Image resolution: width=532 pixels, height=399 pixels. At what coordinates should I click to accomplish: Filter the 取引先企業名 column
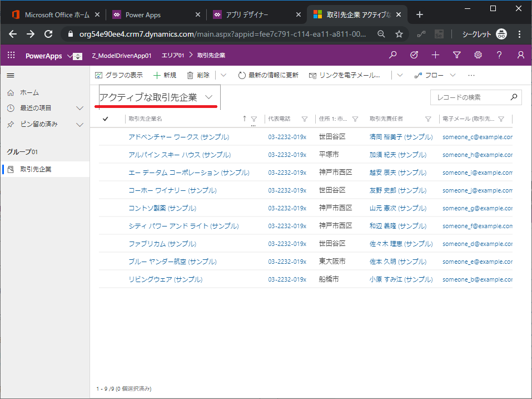[254, 119]
